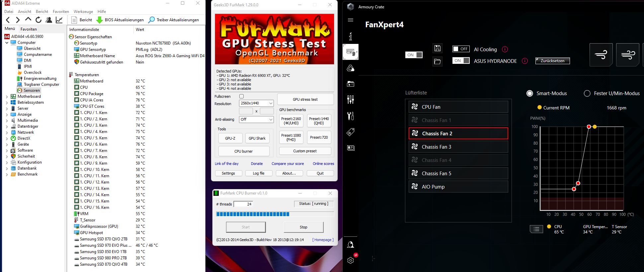This screenshot has width=644, height=272.
Task: Open FurMark Resolution dropdown
Action: click(257, 103)
